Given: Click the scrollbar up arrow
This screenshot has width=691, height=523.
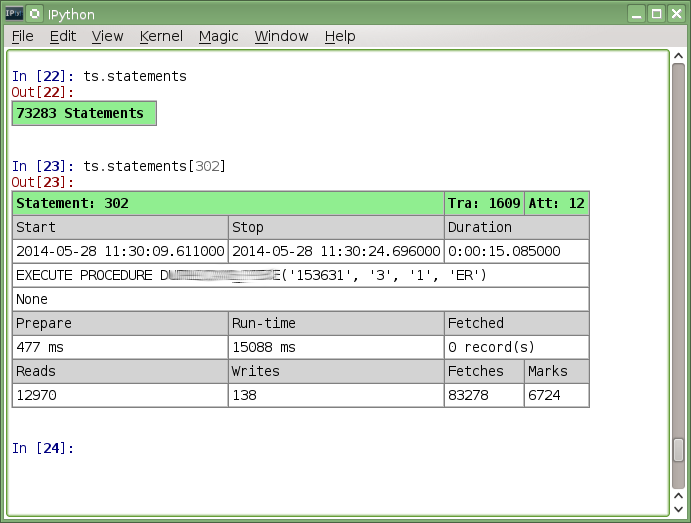Looking at the screenshot, I should (x=678, y=58).
